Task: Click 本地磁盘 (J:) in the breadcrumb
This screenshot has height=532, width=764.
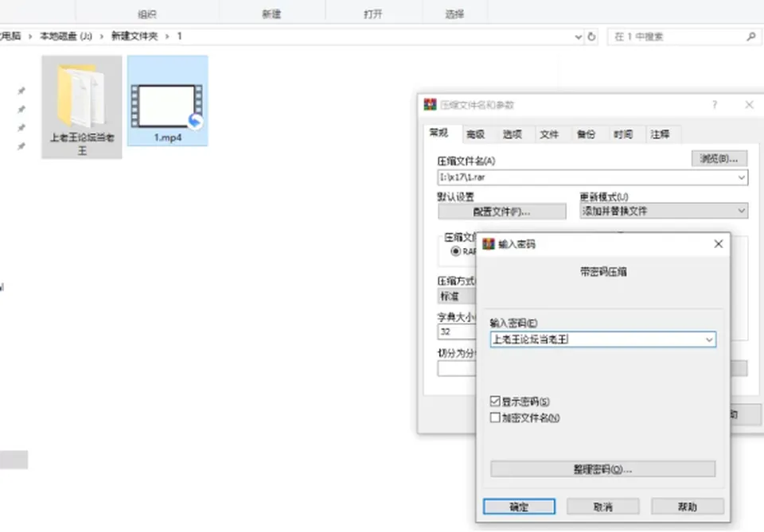Action: pos(66,37)
